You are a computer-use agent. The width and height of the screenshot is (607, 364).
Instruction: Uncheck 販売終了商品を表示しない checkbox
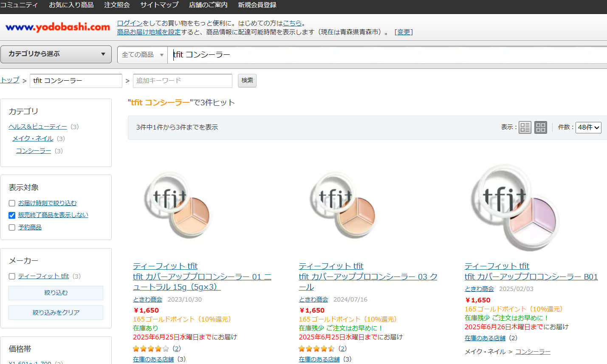(x=12, y=215)
